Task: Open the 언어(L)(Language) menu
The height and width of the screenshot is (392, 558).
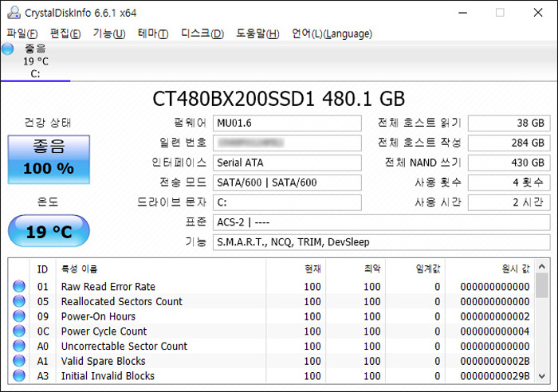Action: [332, 33]
